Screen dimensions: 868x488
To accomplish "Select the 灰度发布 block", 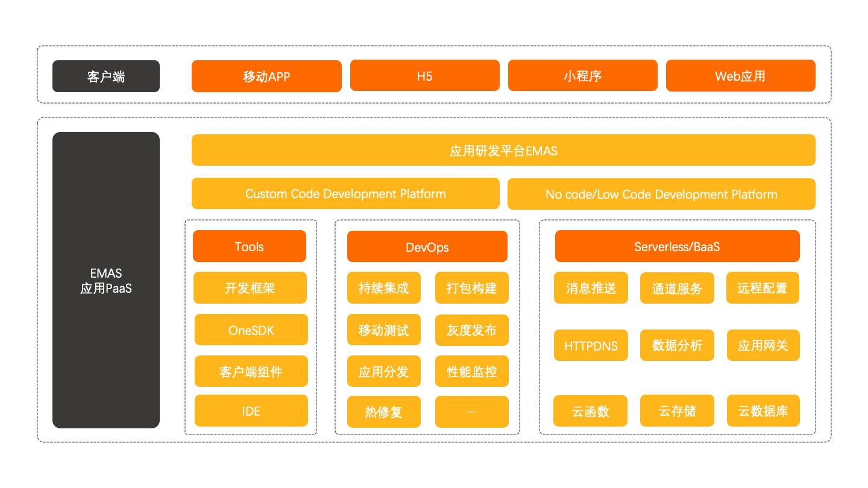I will (x=471, y=330).
